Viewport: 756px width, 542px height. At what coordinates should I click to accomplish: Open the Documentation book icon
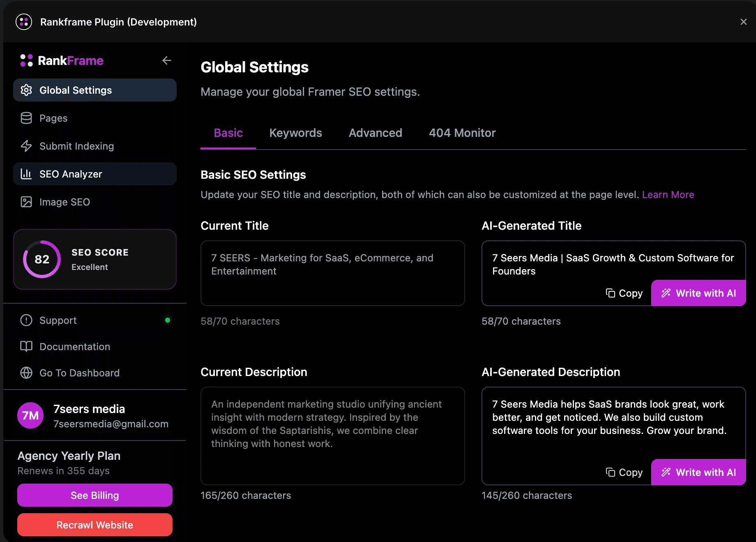tap(26, 346)
